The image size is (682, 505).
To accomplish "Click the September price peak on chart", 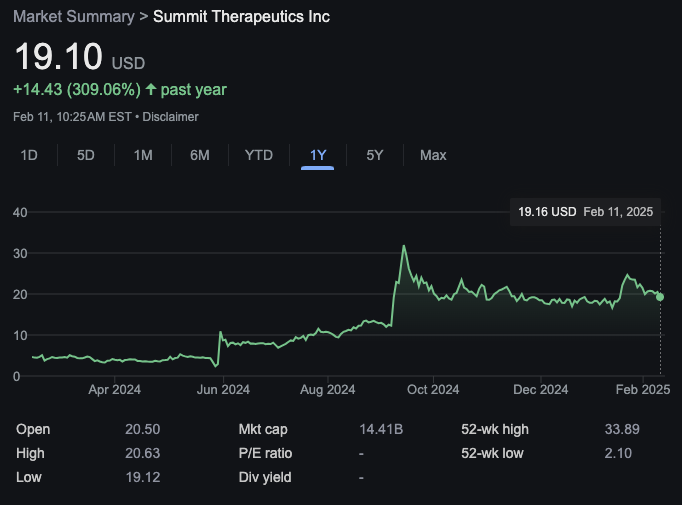I will click(404, 246).
